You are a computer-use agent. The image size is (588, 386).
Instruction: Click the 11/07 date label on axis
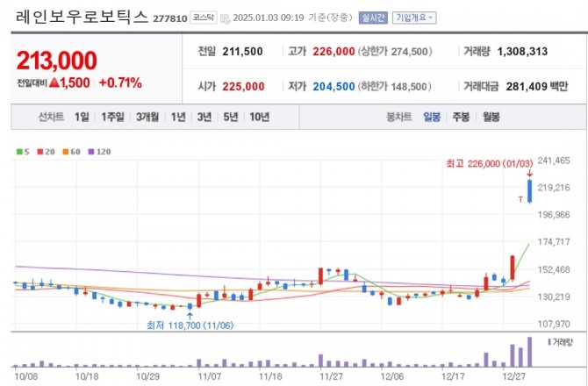tap(209, 376)
